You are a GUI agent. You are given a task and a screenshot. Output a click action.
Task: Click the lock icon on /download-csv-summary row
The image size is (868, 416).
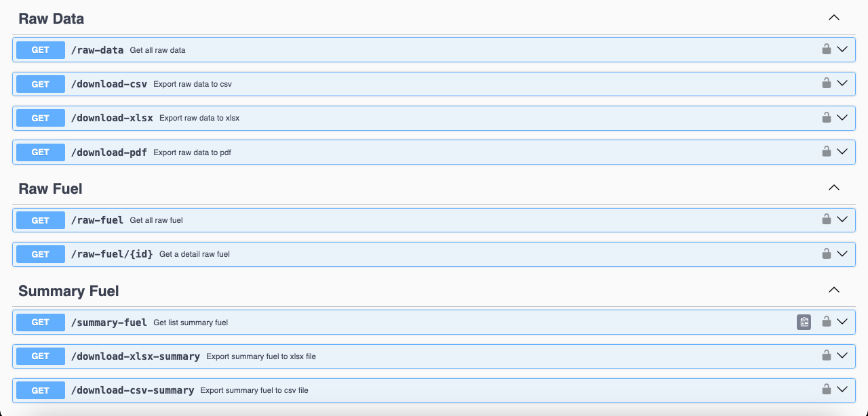pyautogui.click(x=826, y=390)
